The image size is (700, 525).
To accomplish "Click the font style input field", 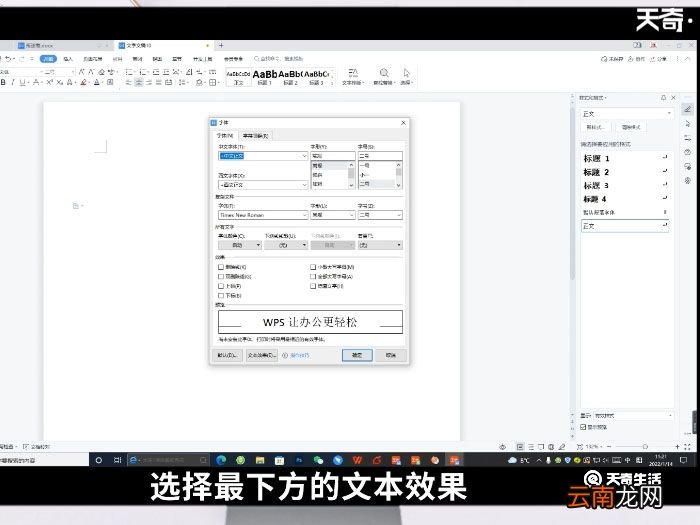I will coord(333,156).
